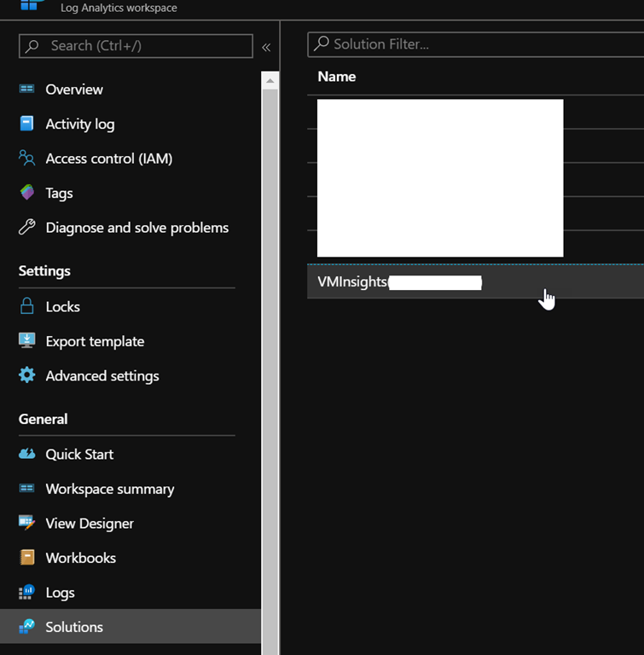This screenshot has width=644, height=655.
Task: Sort by the Name column header
Action: (337, 77)
